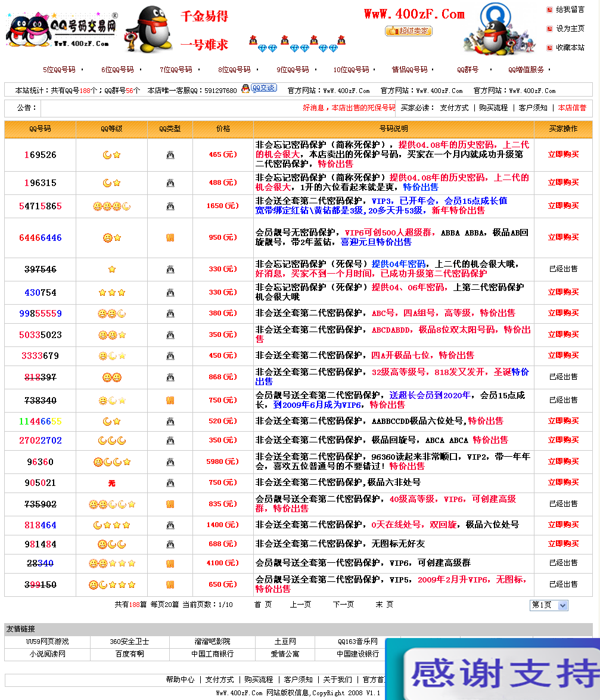
Task: Click the star level icon for 397546
Action: [x=112, y=269]
